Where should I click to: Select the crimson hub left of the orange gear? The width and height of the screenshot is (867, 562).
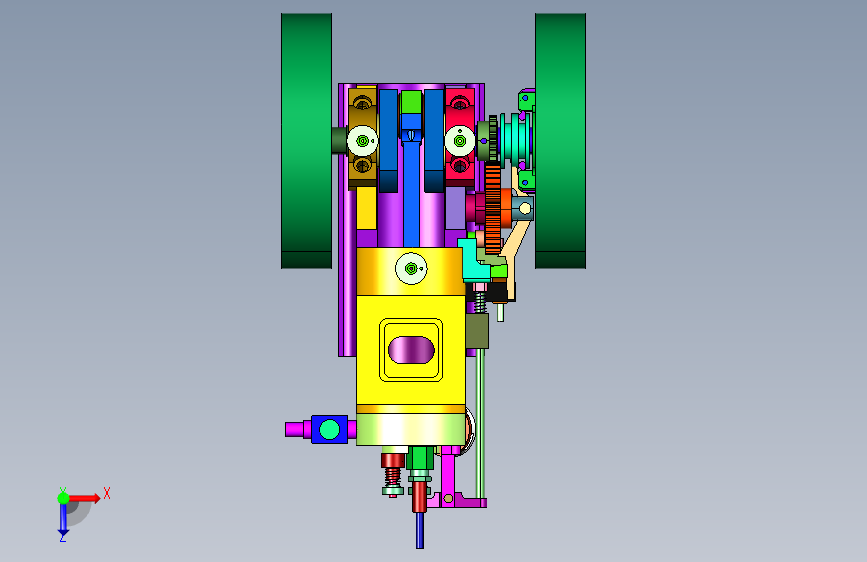476,207
